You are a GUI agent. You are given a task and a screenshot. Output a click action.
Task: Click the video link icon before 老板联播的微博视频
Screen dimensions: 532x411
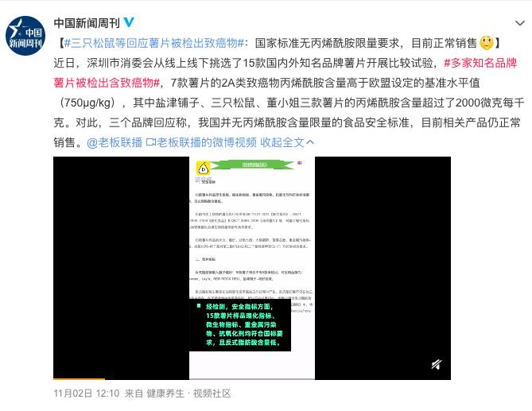pos(150,142)
